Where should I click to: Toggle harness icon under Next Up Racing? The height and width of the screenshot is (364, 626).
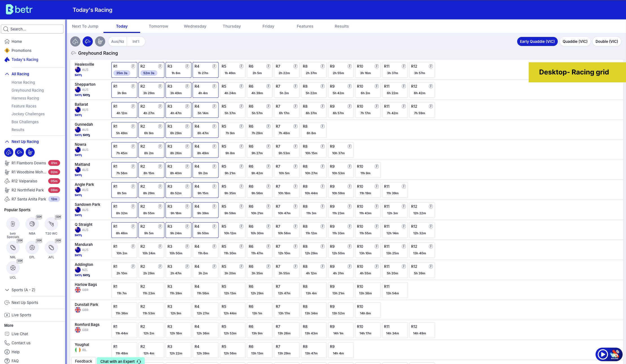[x=30, y=152]
